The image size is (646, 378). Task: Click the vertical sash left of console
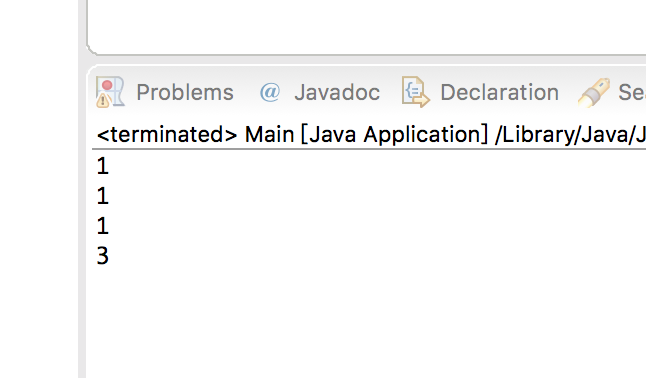pos(82,189)
